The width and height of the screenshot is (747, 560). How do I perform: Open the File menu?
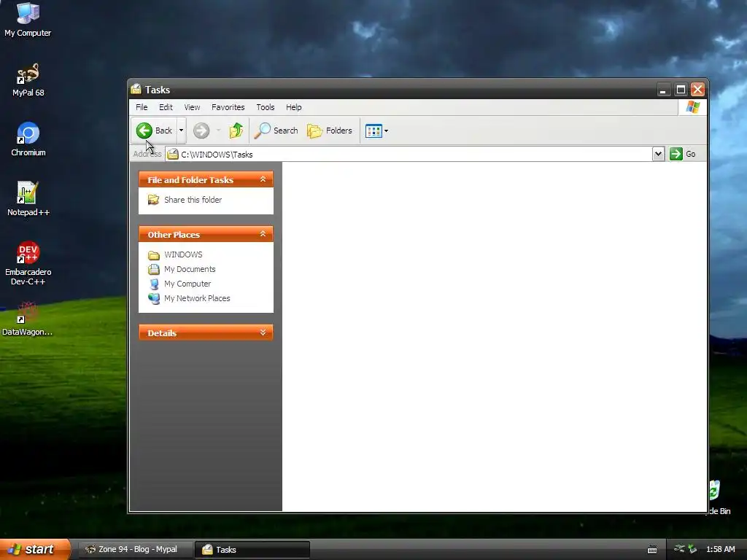(142, 107)
